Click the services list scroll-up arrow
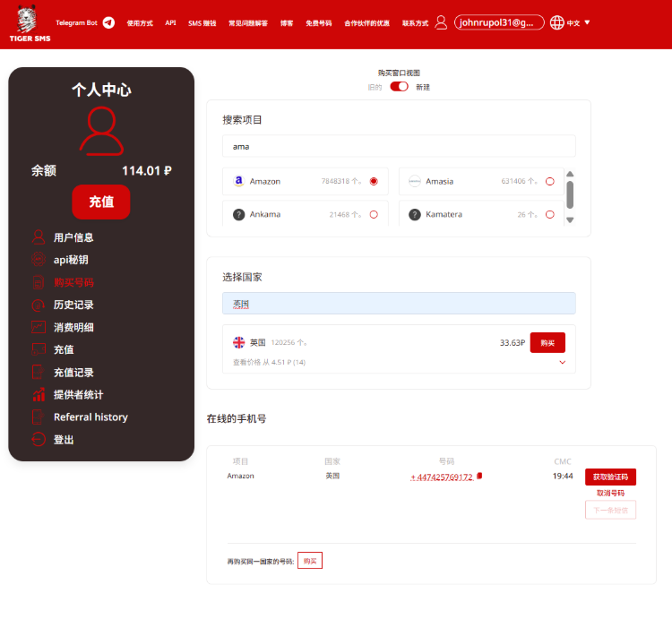This screenshot has height=619, width=672. pos(570,174)
